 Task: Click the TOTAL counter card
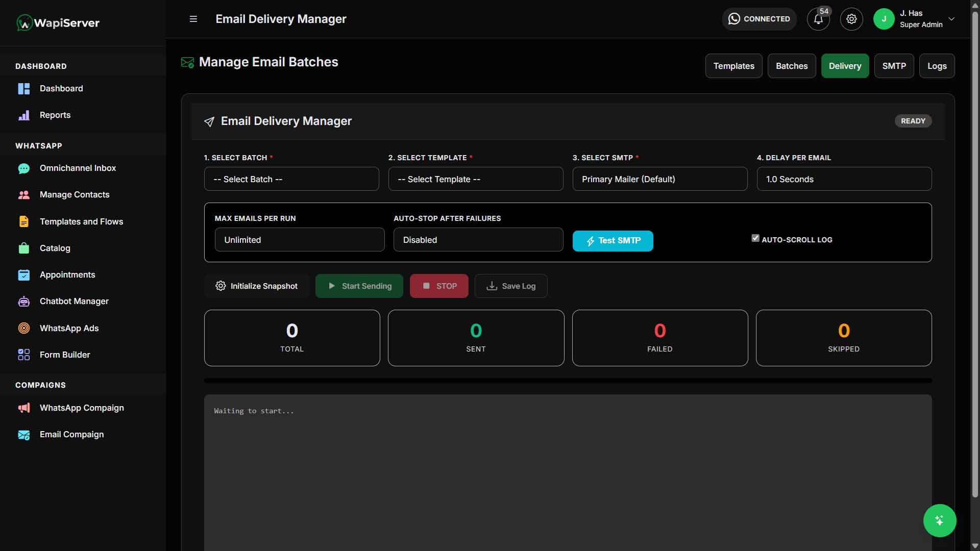point(292,338)
